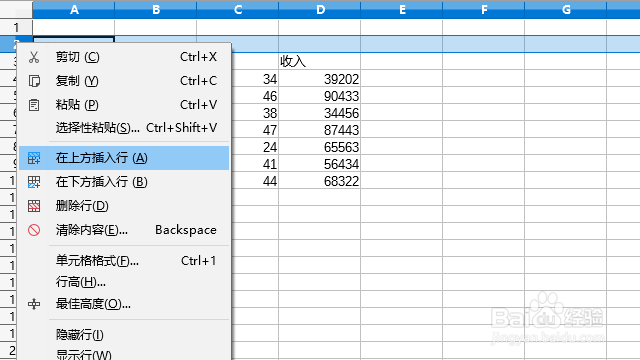Click cell with value 47
Viewport: 640px width, 360px height.
point(255,130)
